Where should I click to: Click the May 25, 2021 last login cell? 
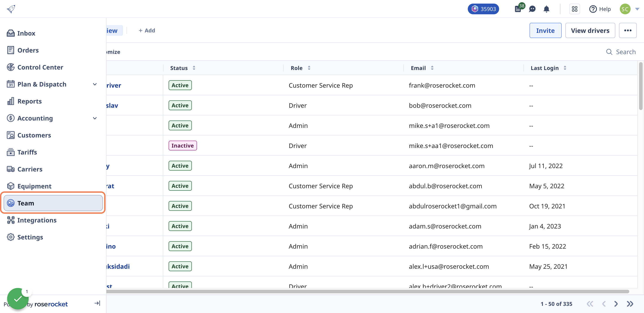click(548, 266)
